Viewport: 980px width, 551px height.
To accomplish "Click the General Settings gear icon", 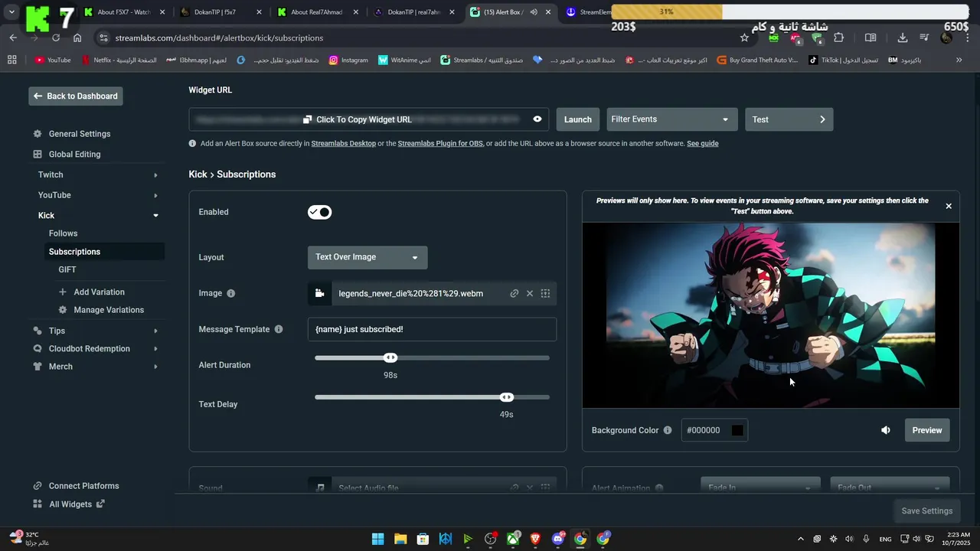I will [38, 134].
